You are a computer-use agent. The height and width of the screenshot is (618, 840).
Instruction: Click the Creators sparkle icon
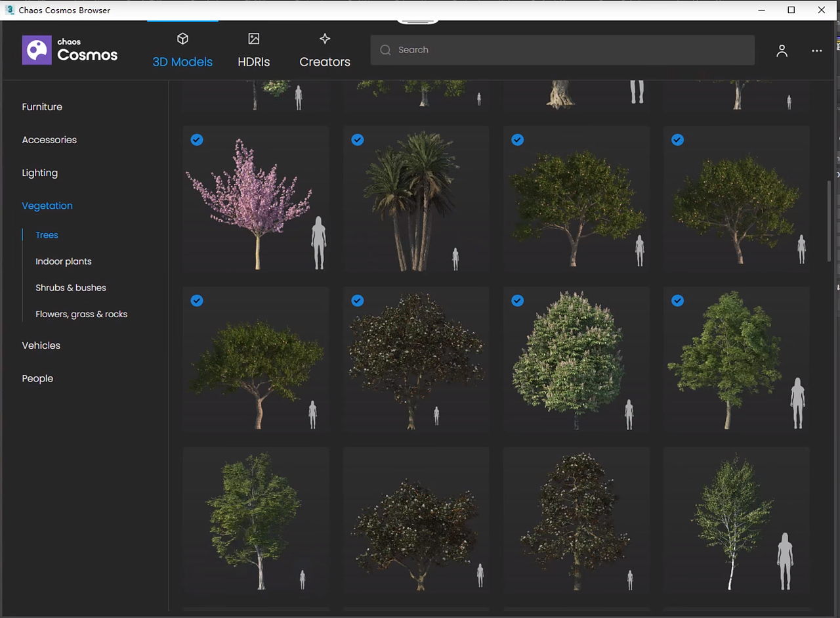(x=324, y=38)
